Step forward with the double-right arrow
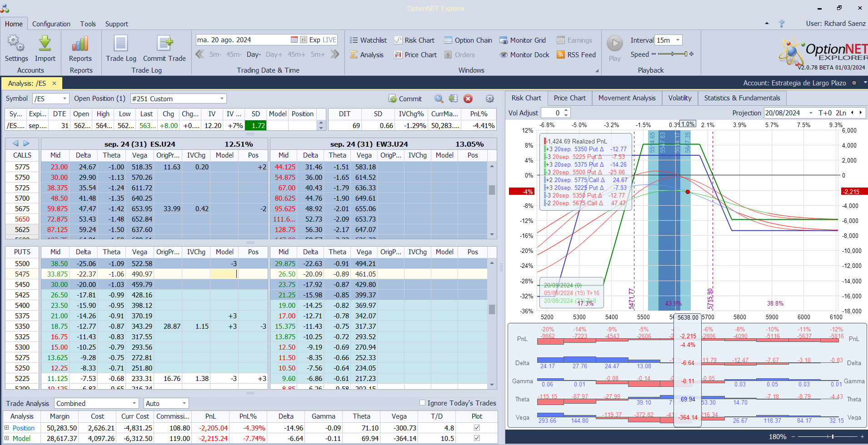Viewport: 868px width, 445px height. tap(335, 54)
